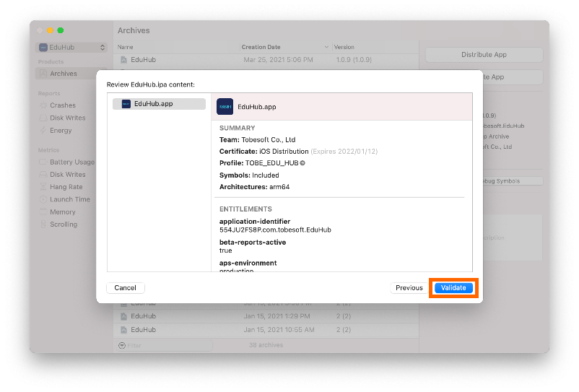Open Scrolling metrics
The image size is (579, 392).
(64, 224)
